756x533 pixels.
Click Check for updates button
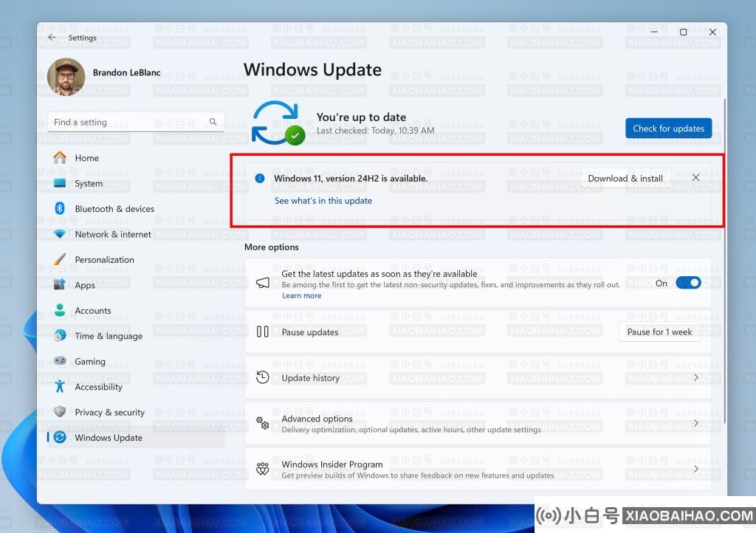(668, 128)
